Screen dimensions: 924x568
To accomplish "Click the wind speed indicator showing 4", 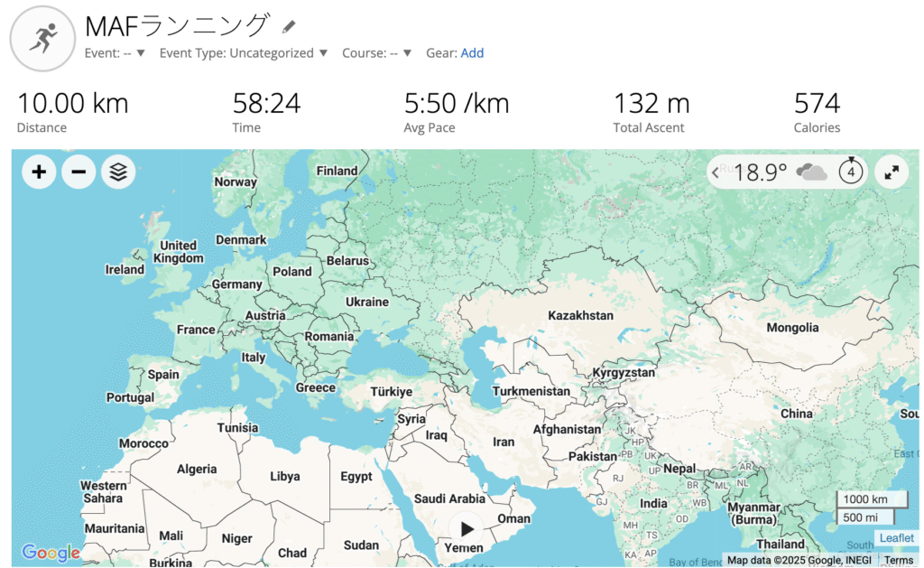I will (x=851, y=172).
